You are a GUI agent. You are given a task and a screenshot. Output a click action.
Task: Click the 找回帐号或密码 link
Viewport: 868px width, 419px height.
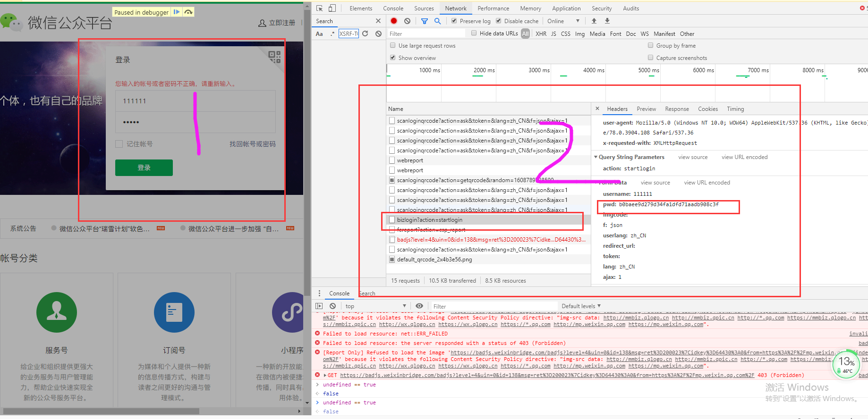252,144
